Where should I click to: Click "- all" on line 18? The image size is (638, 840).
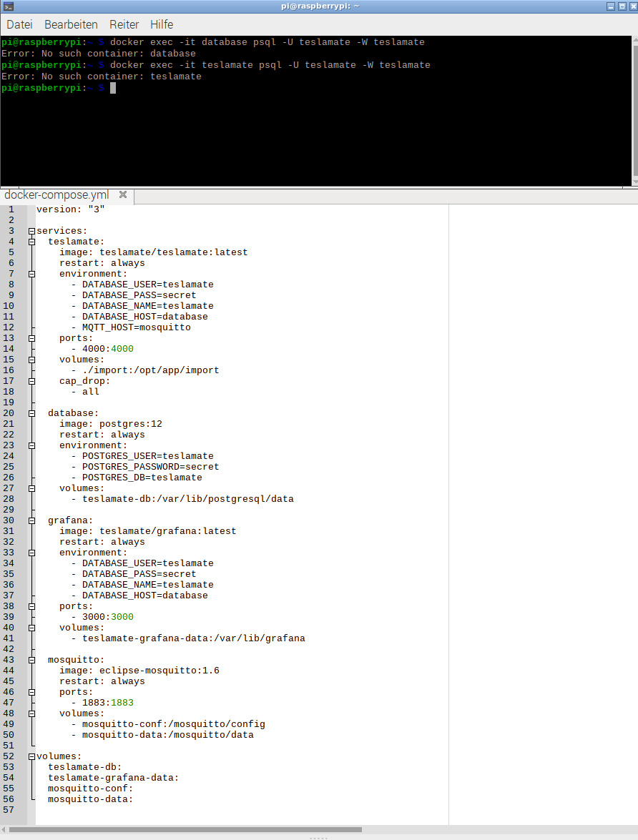coord(85,392)
